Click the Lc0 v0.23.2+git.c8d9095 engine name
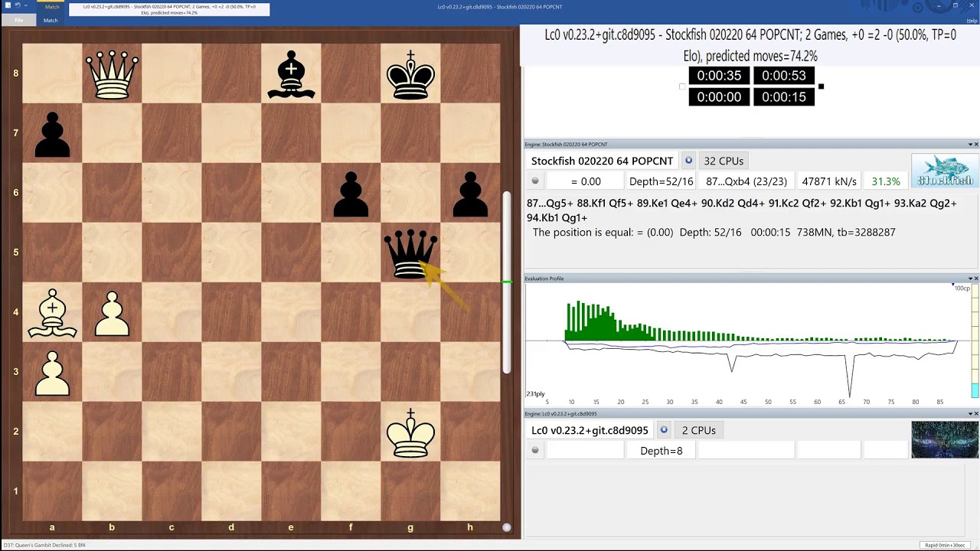The width and height of the screenshot is (980, 551). pyautogui.click(x=590, y=430)
